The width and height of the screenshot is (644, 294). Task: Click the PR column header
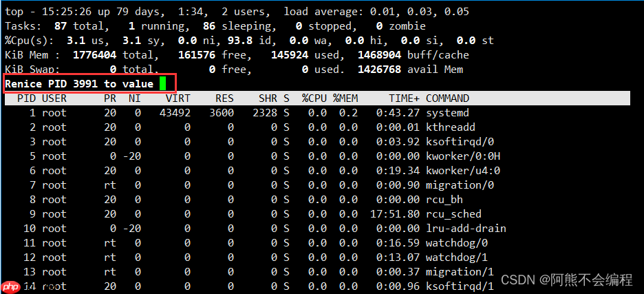coord(110,98)
